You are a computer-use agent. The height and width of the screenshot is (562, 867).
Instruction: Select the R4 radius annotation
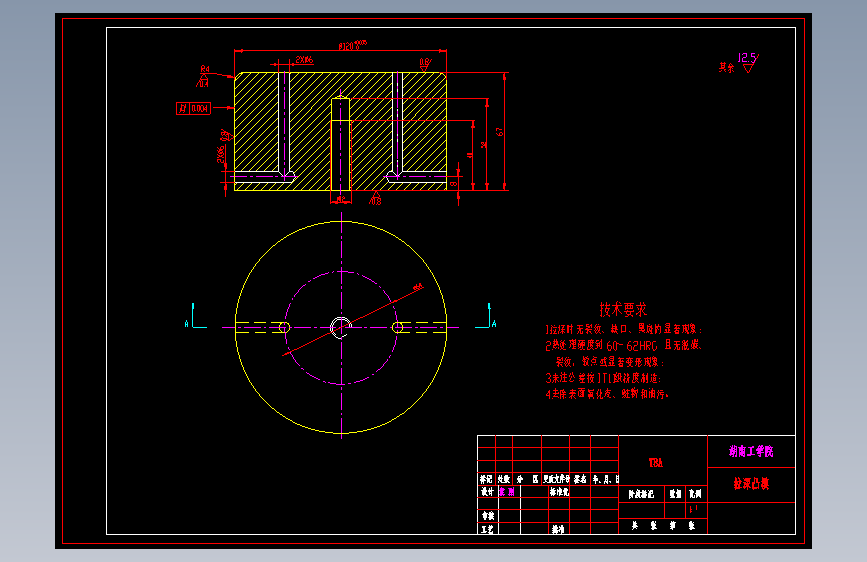(x=205, y=69)
